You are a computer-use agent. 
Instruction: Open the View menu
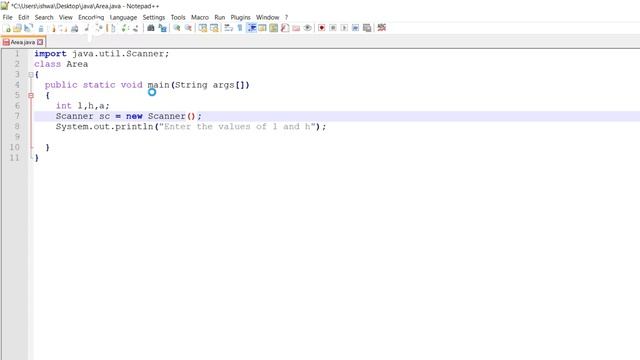pyautogui.click(x=65, y=17)
